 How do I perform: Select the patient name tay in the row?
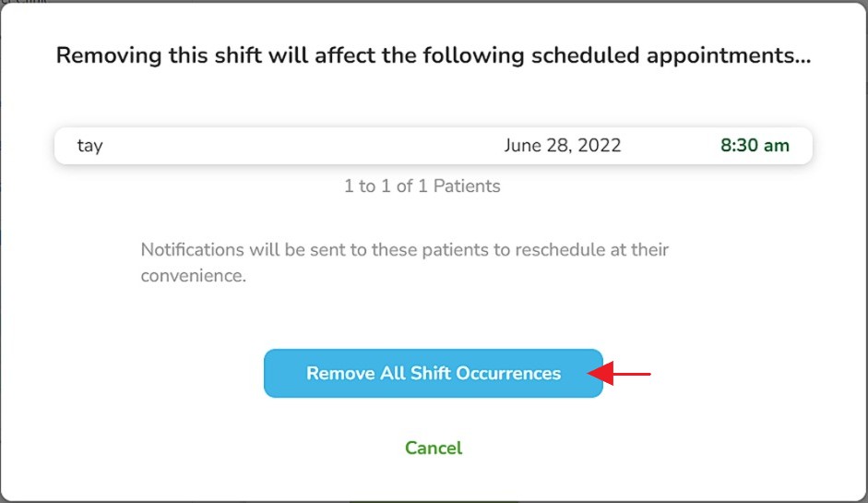point(89,146)
